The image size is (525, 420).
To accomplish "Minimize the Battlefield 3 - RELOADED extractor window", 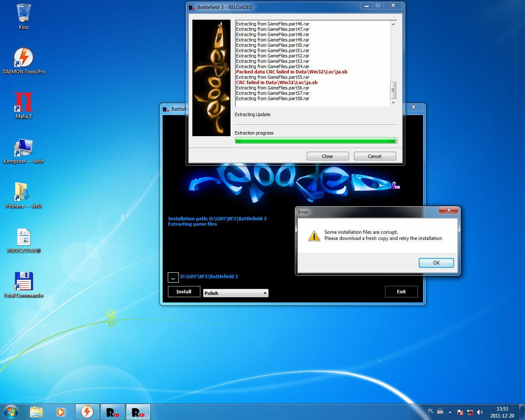I will 366,6.
